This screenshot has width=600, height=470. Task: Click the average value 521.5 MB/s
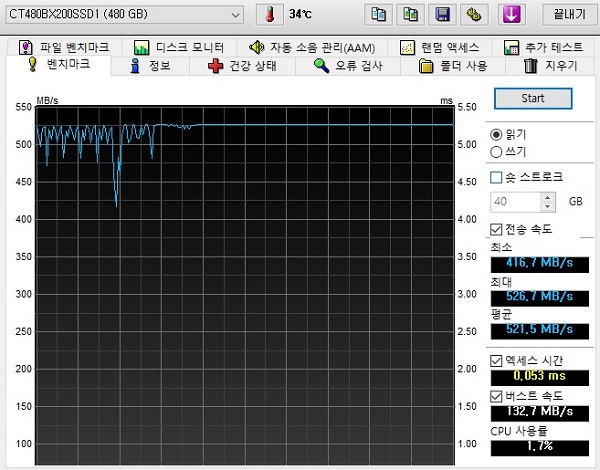[x=540, y=331]
